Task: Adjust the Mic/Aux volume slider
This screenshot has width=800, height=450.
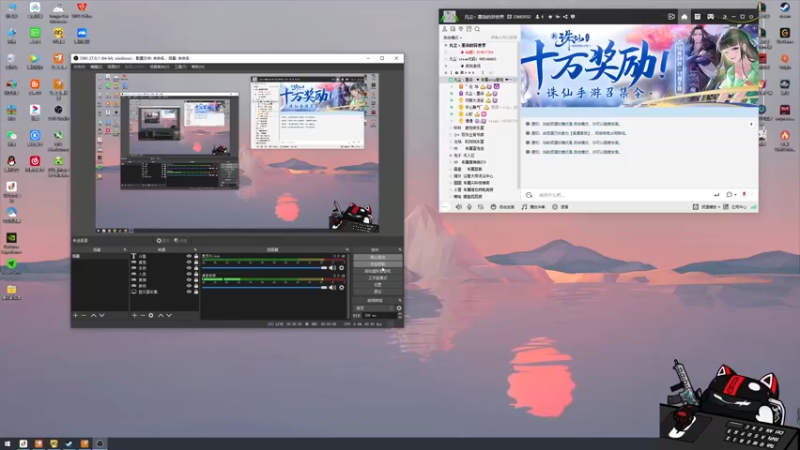Action: click(x=265, y=268)
